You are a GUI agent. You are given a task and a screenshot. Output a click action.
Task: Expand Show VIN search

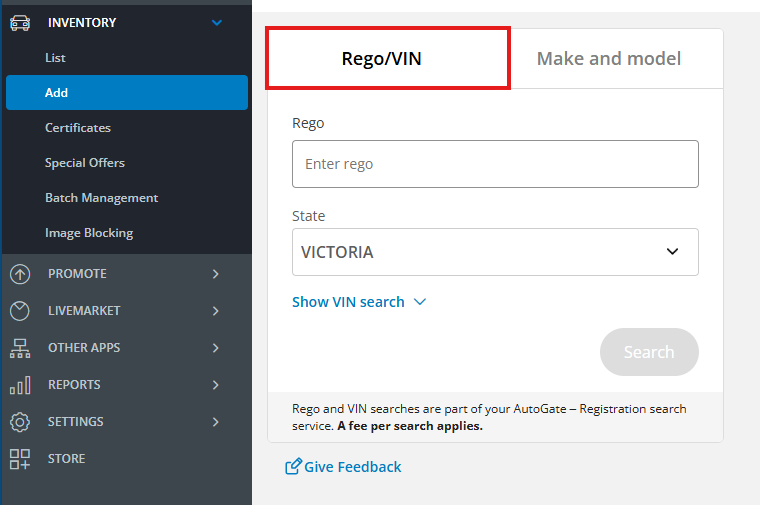(x=359, y=302)
